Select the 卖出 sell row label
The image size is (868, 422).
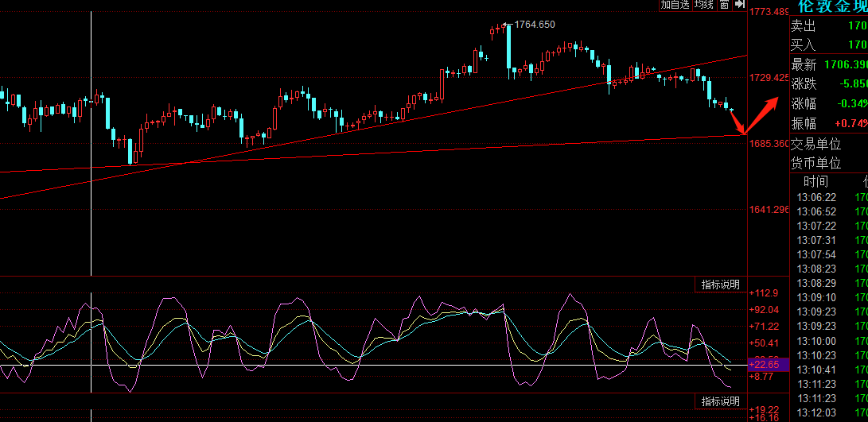[x=804, y=26]
